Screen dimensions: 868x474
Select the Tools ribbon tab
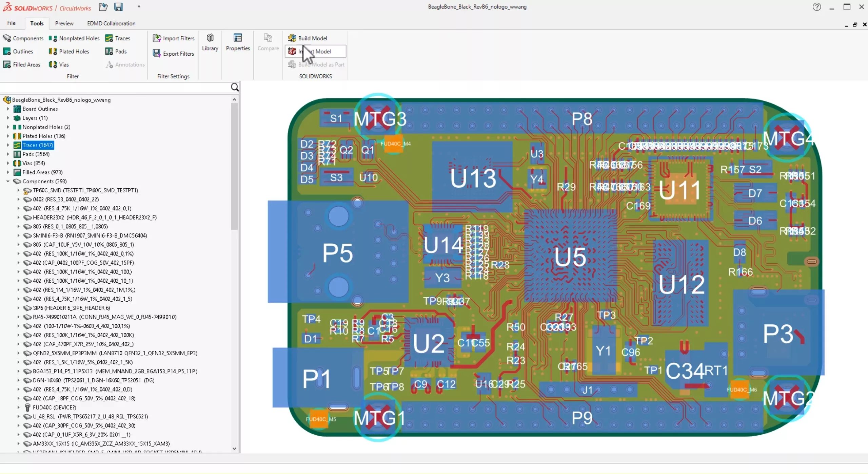coord(37,23)
